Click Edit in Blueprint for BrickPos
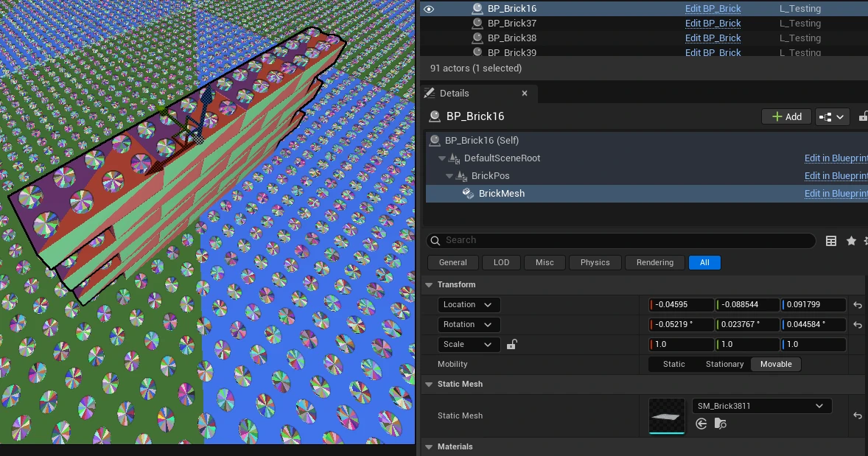 click(836, 176)
